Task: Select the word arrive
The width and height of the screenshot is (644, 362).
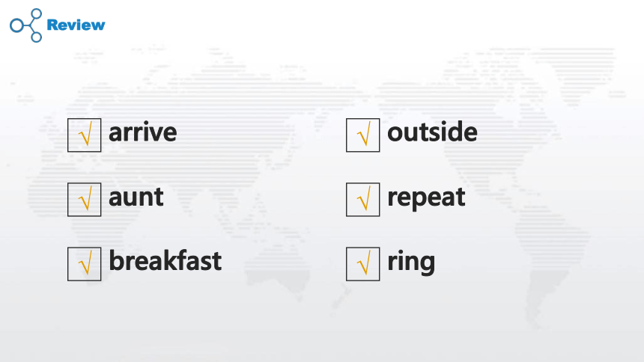Action: pos(142,132)
